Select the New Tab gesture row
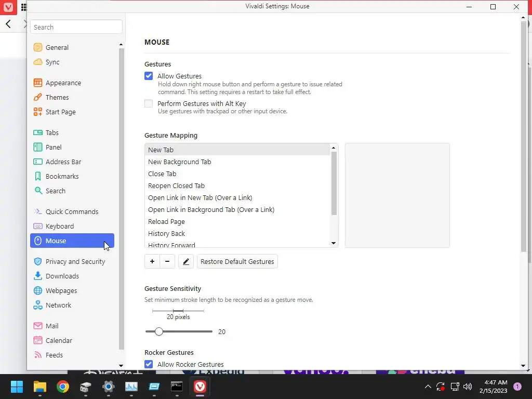The image size is (532, 399). [x=237, y=150]
